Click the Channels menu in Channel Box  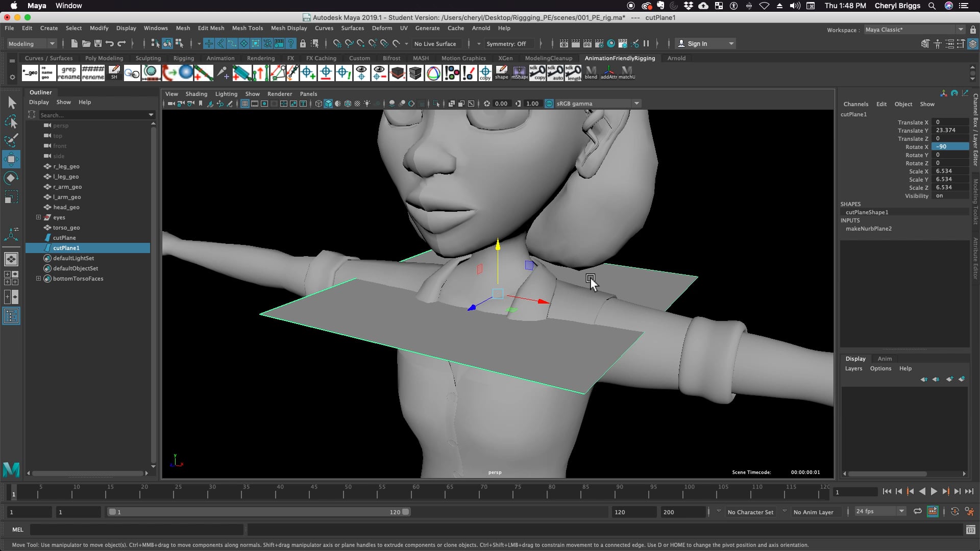pos(855,104)
